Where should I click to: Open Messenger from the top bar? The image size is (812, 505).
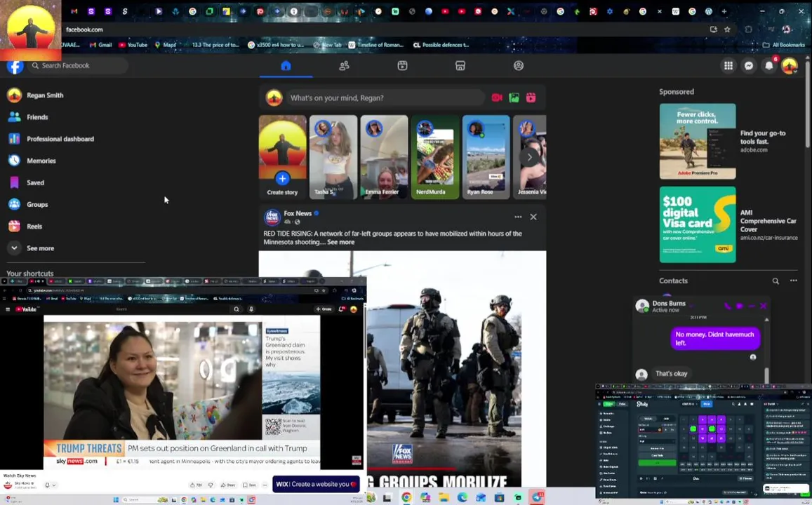tap(749, 66)
